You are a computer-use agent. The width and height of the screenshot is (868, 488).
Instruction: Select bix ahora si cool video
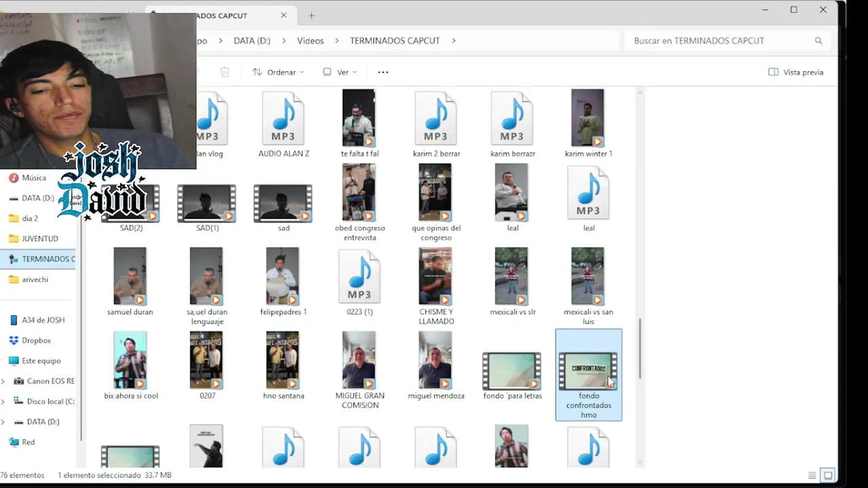tap(130, 366)
